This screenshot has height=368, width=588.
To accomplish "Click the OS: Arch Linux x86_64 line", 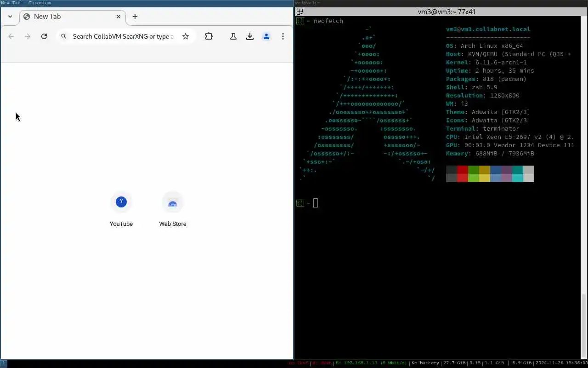I will [485, 46].
